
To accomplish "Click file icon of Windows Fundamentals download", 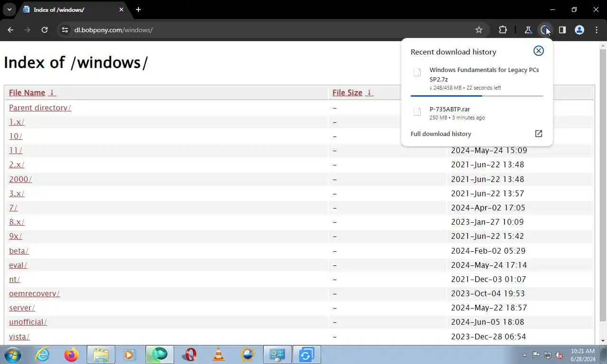I will point(417,73).
